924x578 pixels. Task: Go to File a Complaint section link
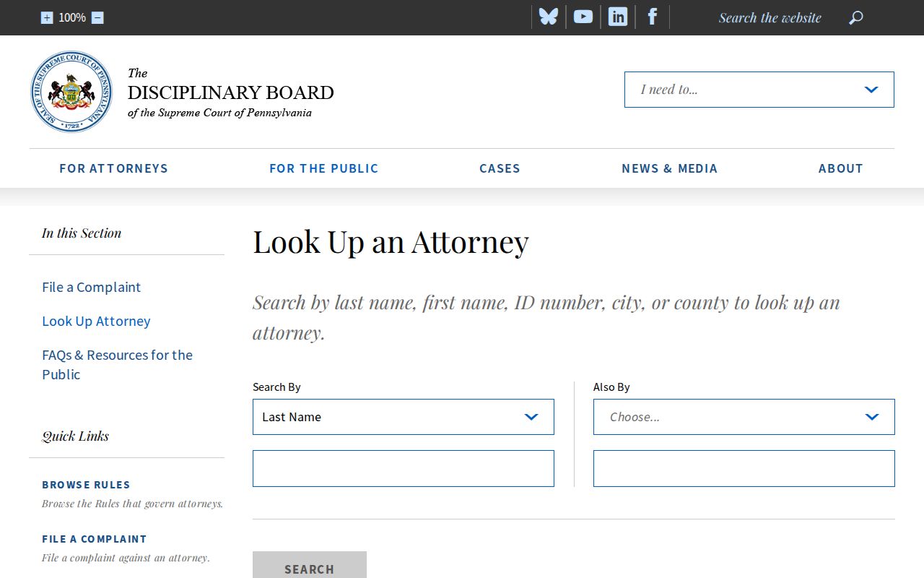point(92,287)
